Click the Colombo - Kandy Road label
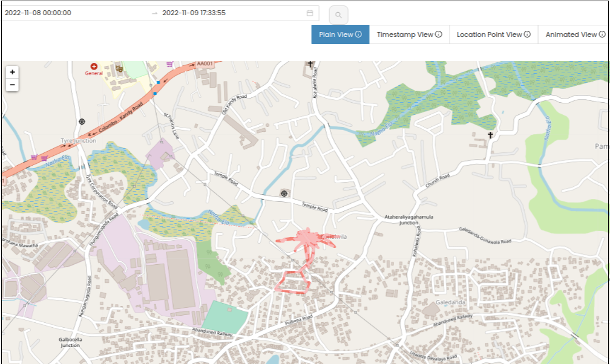Image resolution: width=610 pixels, height=364 pixels. (x=120, y=117)
